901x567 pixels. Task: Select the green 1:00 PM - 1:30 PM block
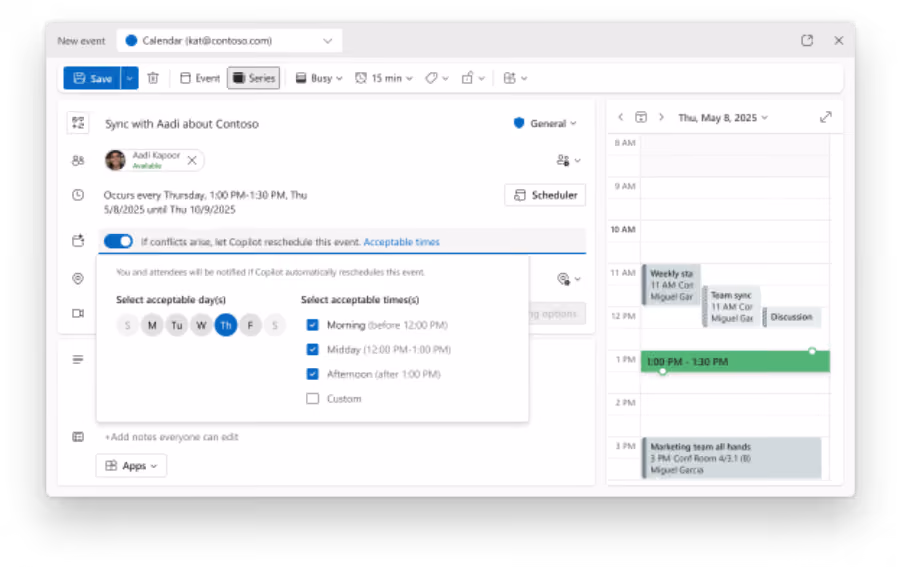(x=736, y=362)
